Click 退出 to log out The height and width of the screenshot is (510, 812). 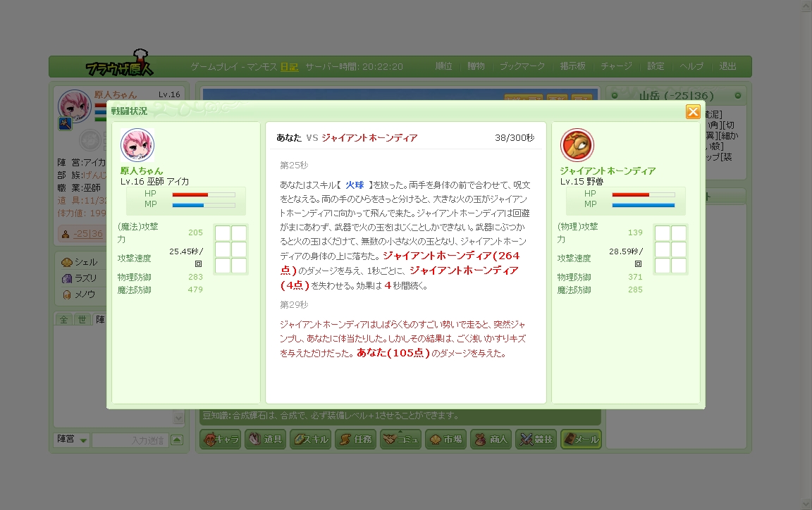727,66
